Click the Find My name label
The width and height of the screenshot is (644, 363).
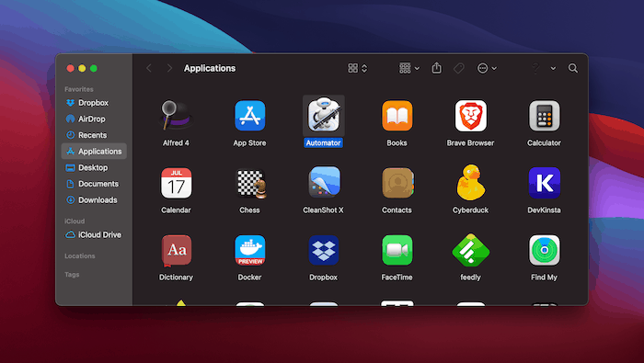545,278
